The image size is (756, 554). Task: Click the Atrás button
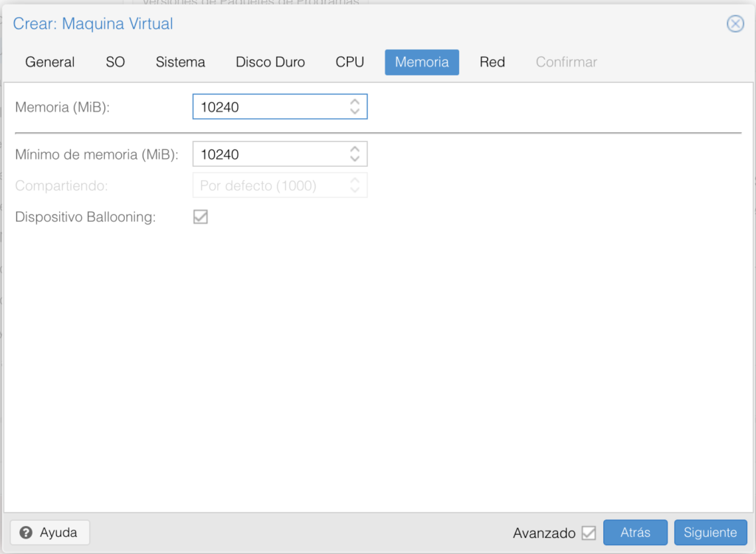[x=635, y=532]
